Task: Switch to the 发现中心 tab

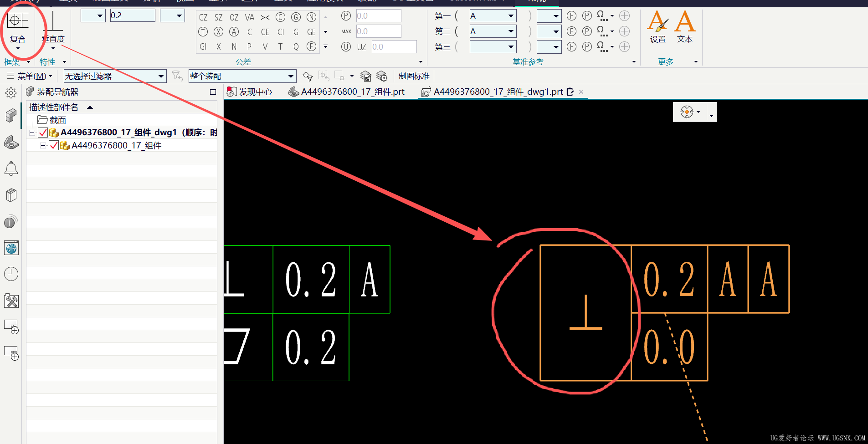Action: pyautogui.click(x=249, y=92)
